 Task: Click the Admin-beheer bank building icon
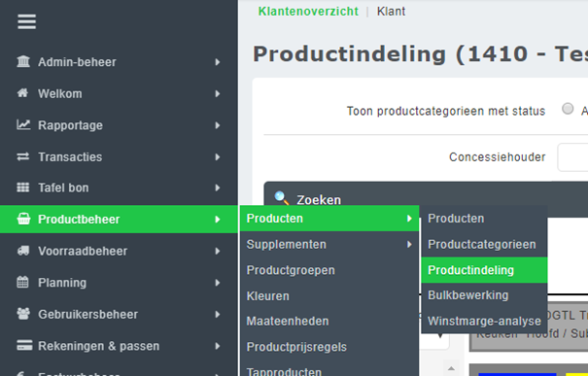point(23,61)
